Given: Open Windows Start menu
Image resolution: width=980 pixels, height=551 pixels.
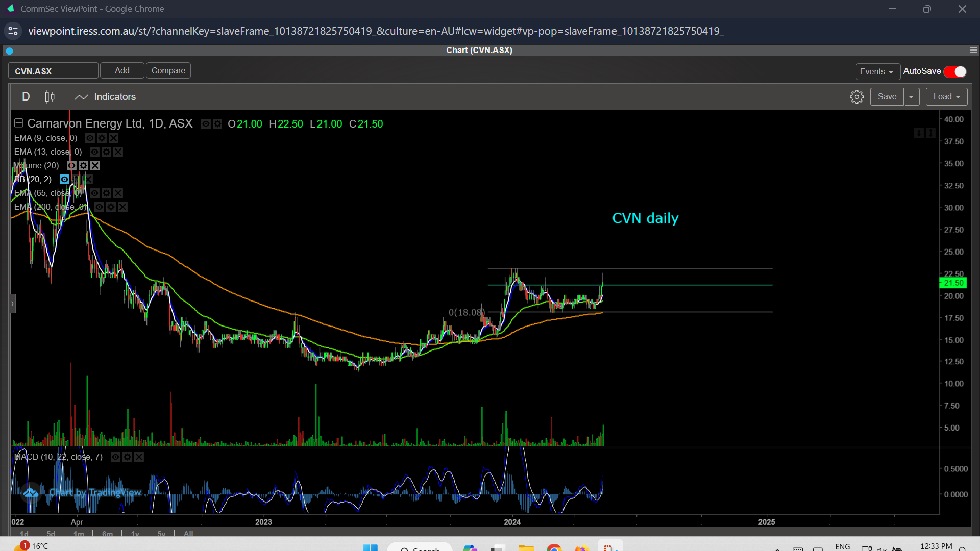Looking at the screenshot, I should (370, 547).
